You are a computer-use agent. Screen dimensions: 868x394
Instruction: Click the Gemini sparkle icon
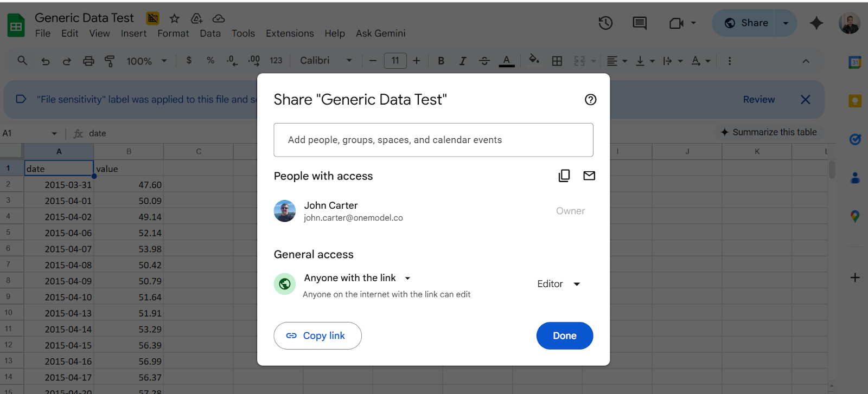click(x=816, y=23)
